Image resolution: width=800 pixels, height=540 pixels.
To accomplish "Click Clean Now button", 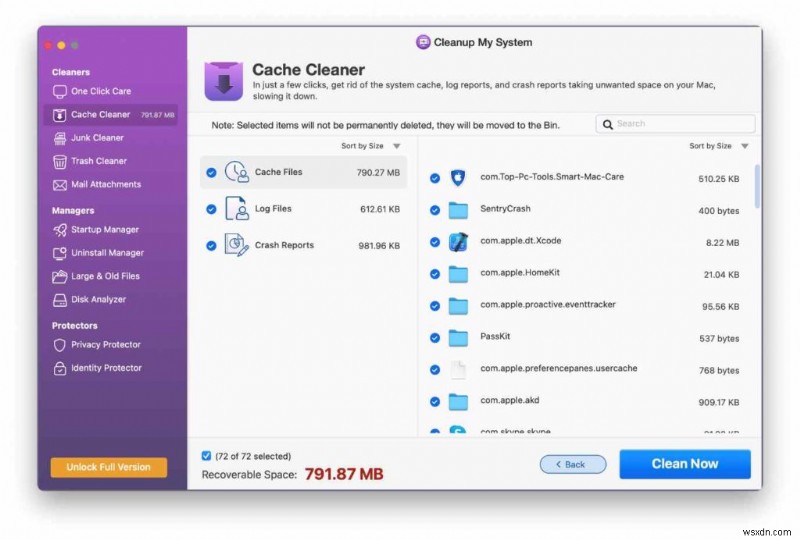I will [685, 464].
